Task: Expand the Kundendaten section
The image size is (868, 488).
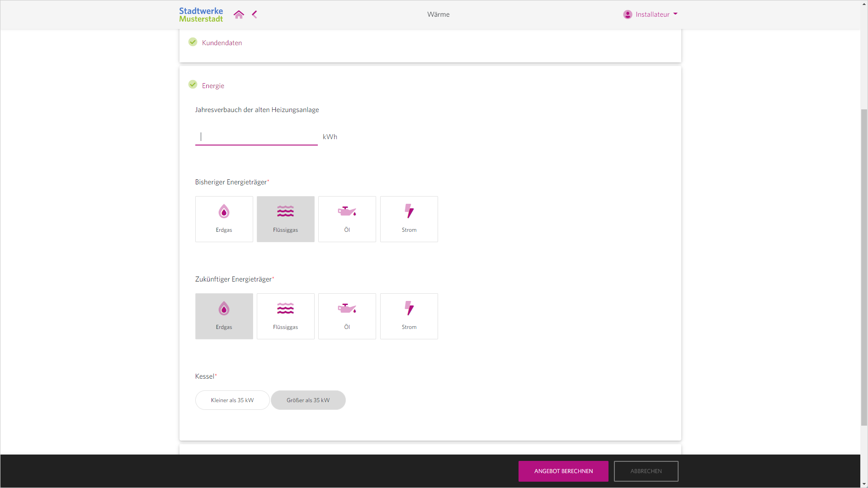Action: point(222,43)
